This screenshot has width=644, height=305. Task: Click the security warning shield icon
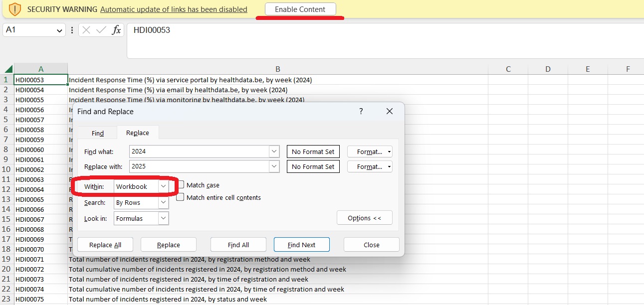coord(15,9)
